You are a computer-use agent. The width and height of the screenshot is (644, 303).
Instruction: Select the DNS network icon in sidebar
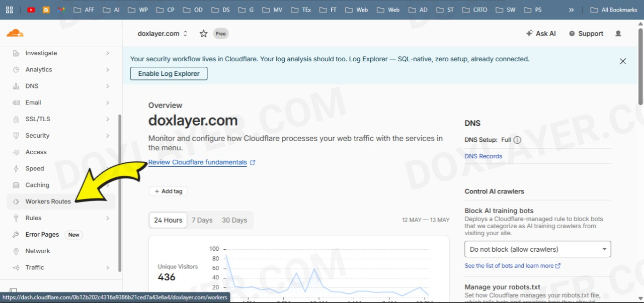16,86
